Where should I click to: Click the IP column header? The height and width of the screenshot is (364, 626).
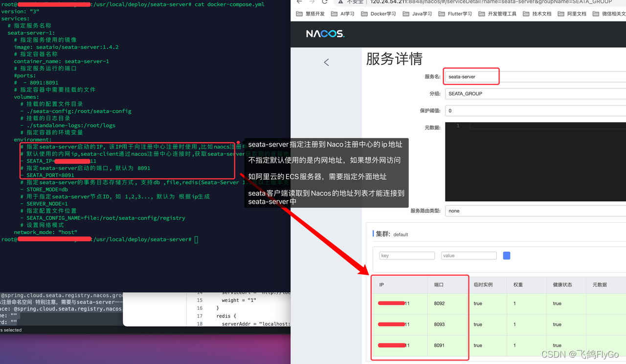pyautogui.click(x=400, y=284)
